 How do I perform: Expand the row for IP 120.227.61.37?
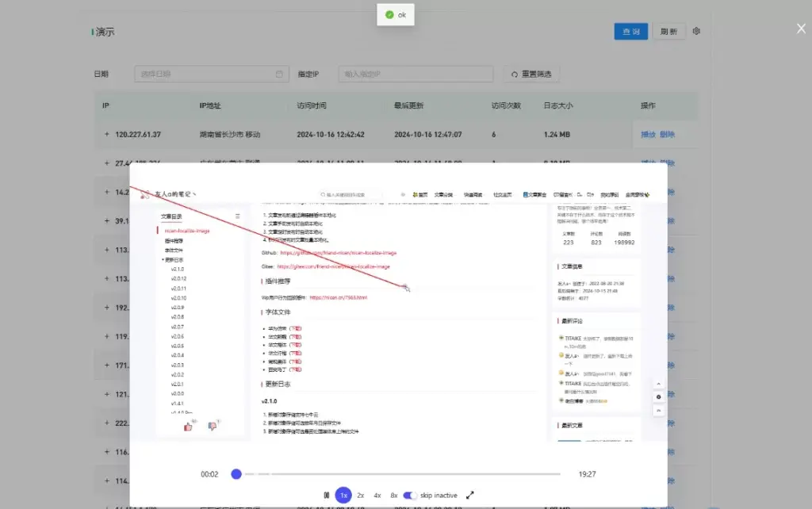click(106, 134)
